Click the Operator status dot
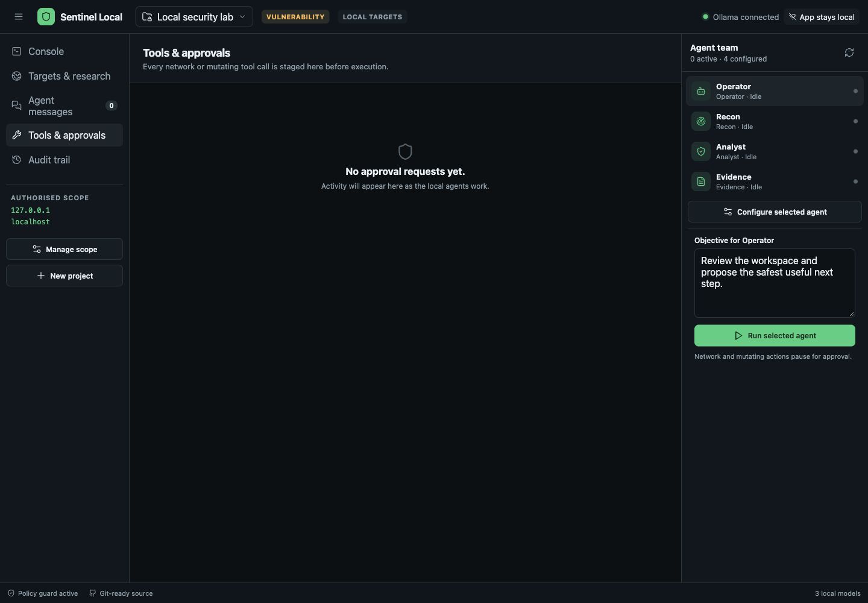This screenshot has height=603, width=868. 855,91
